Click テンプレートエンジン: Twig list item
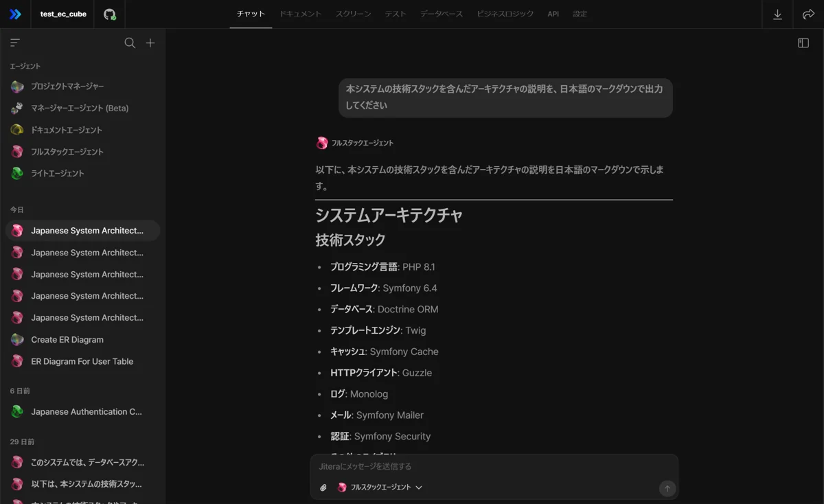824x504 pixels. pyautogui.click(x=378, y=330)
